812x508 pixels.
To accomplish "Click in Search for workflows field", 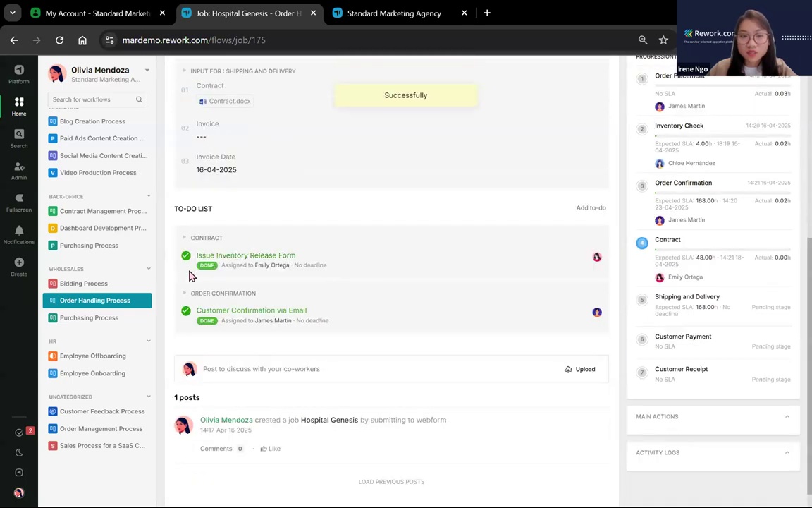I will [97, 99].
